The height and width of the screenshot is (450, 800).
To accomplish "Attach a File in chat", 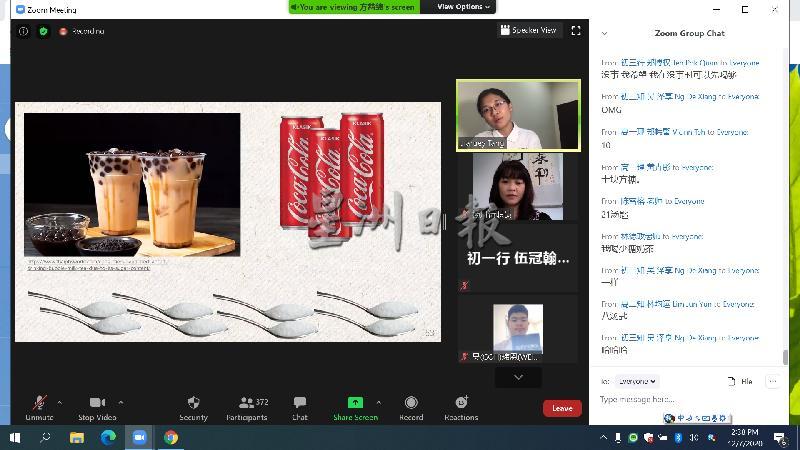I will (x=740, y=381).
